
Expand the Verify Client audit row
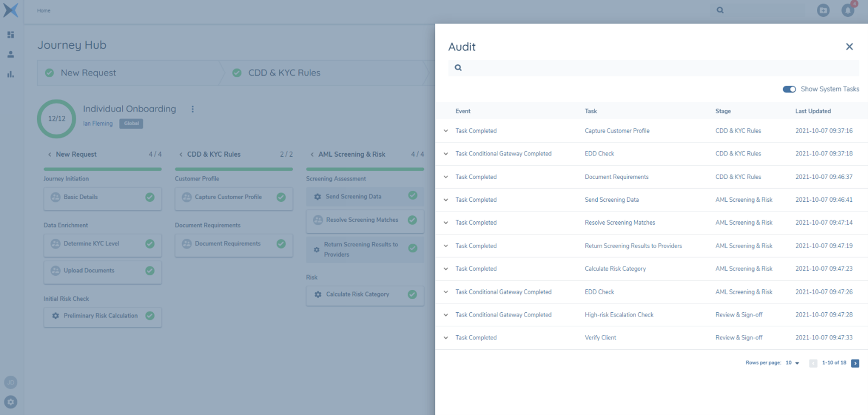tap(446, 338)
